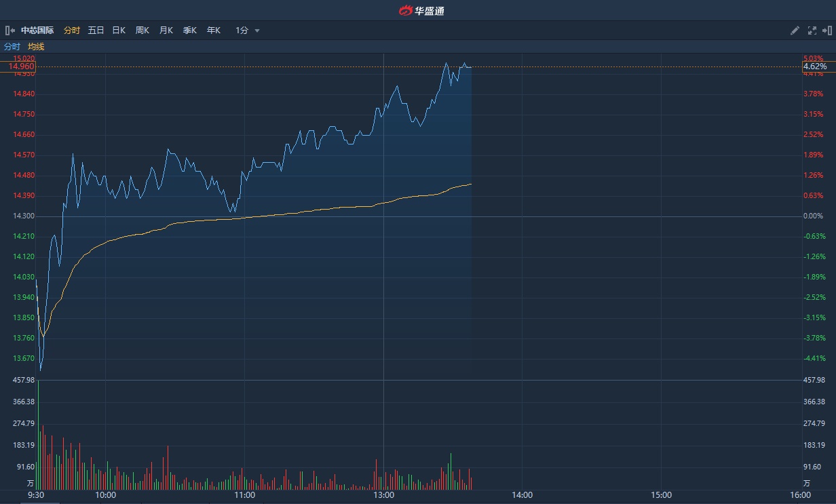
Task: Select the active 分时 tab
Action: [71, 31]
